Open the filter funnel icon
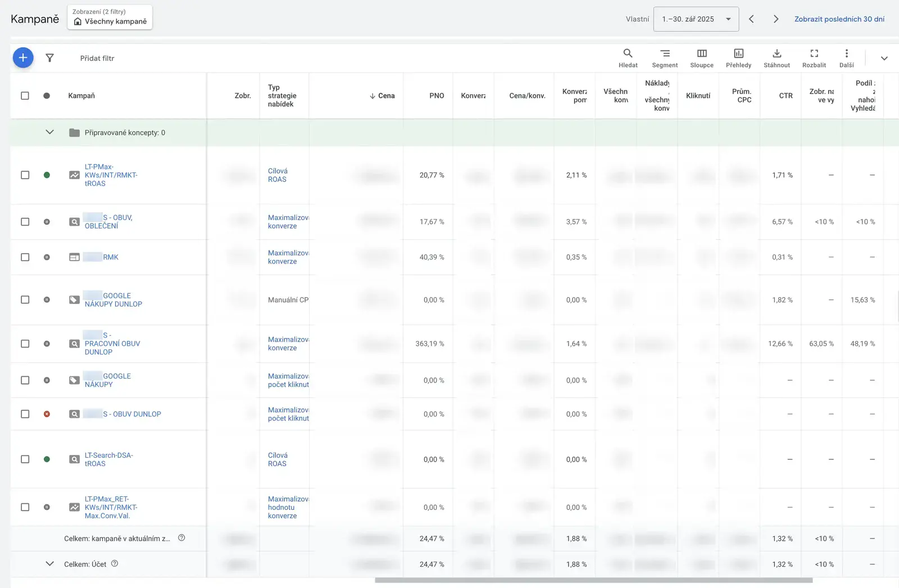 pos(49,58)
